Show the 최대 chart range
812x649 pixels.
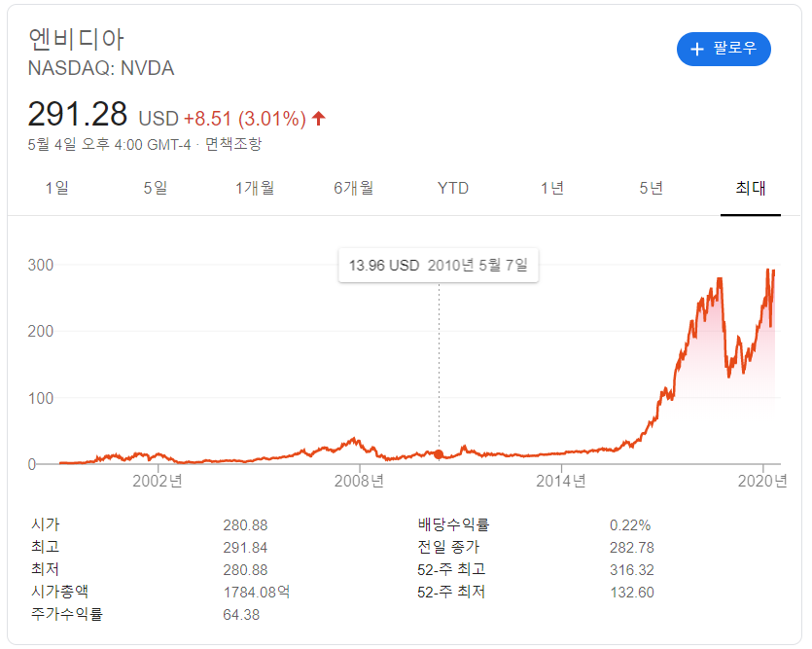pos(750,189)
